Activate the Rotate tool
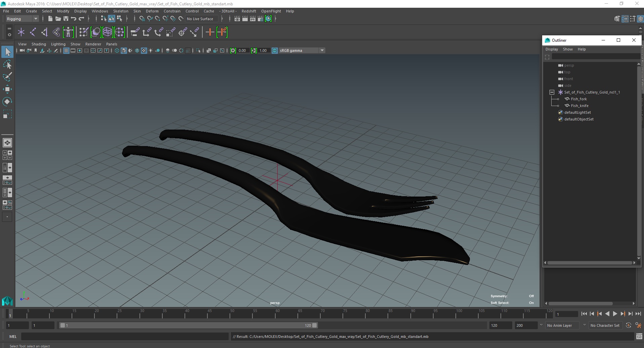644x348 pixels. [7, 102]
